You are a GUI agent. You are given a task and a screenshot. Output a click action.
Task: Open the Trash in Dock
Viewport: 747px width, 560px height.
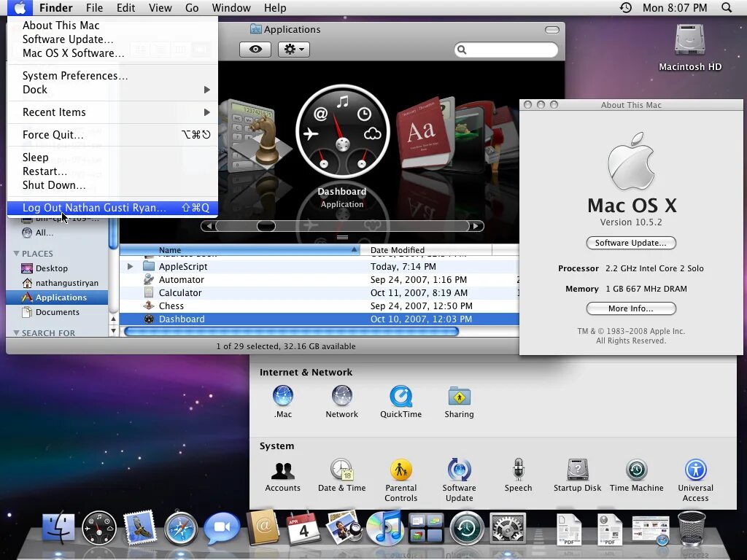692,528
